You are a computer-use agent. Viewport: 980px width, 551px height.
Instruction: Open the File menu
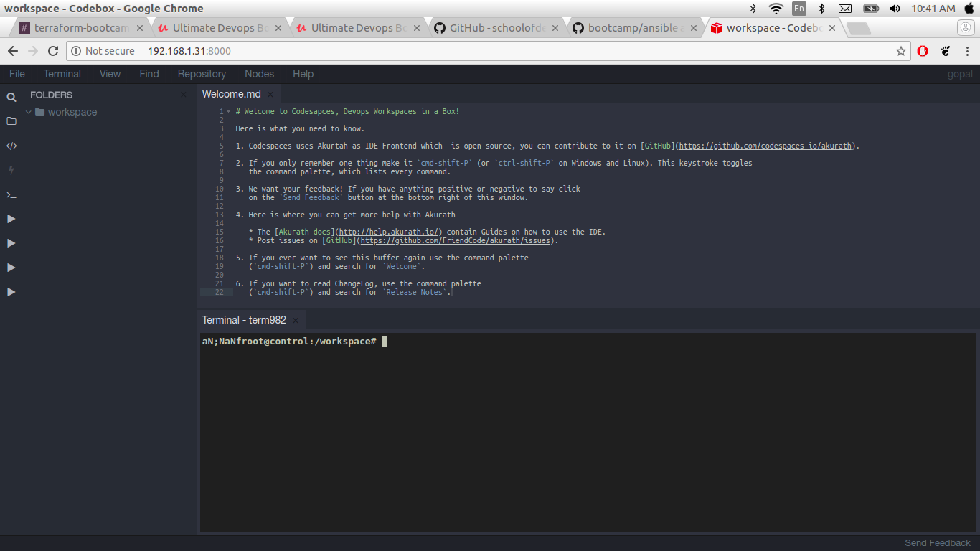[17, 74]
